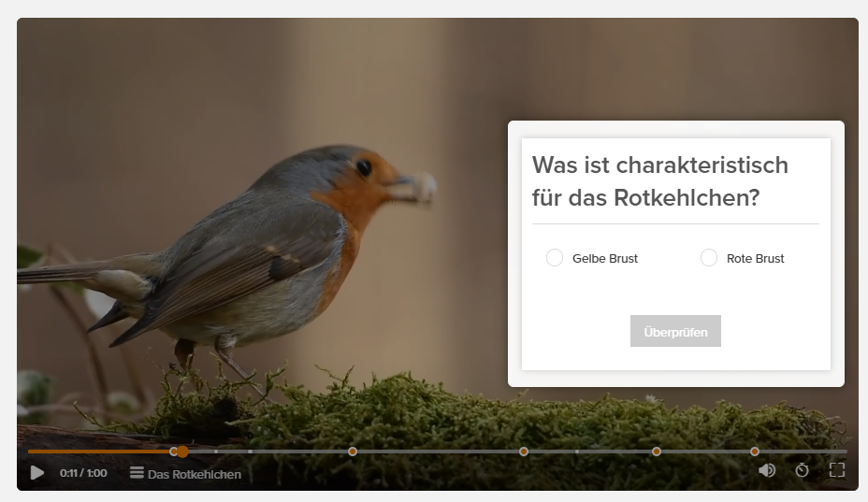Jump to the third orange interaction marker
This screenshot has height=502, width=868.
pos(524,452)
